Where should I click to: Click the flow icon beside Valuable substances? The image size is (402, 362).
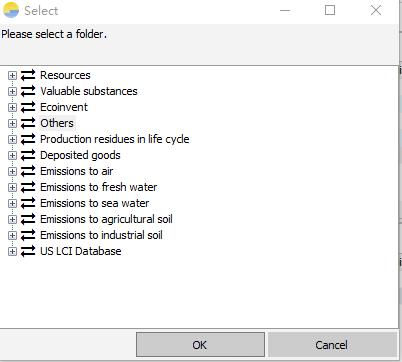[28, 91]
